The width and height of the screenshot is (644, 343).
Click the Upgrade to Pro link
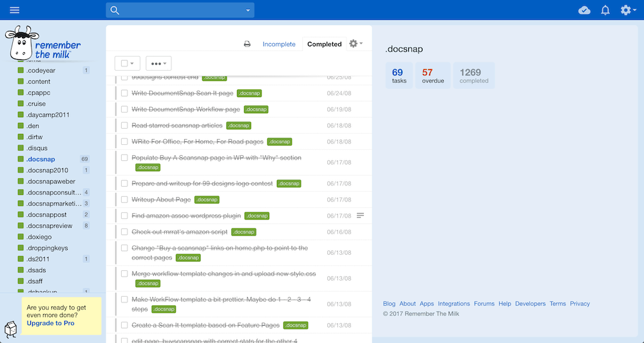[50, 323]
